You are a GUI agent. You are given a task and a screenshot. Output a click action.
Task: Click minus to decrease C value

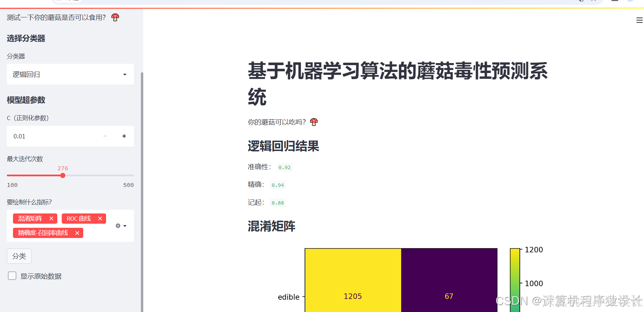pyautogui.click(x=105, y=136)
